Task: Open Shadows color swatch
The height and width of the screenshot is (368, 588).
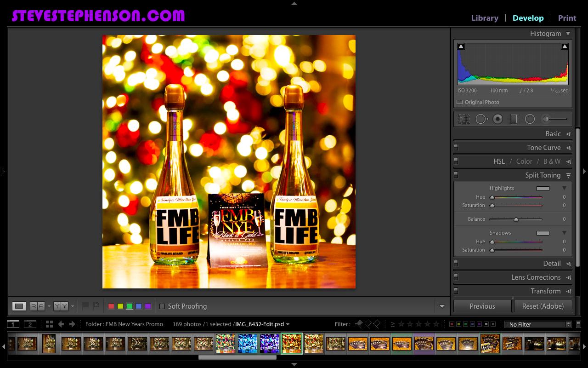Action: pyautogui.click(x=543, y=233)
